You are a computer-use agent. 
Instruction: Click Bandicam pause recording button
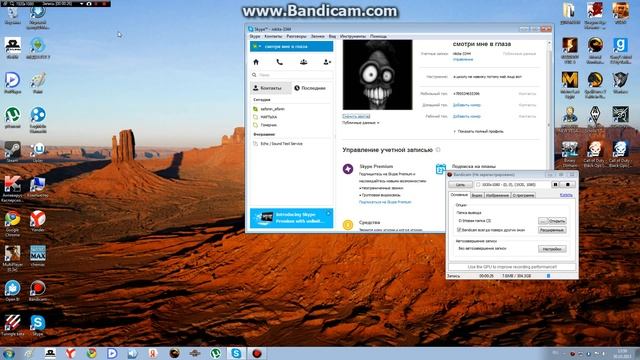coord(555,184)
